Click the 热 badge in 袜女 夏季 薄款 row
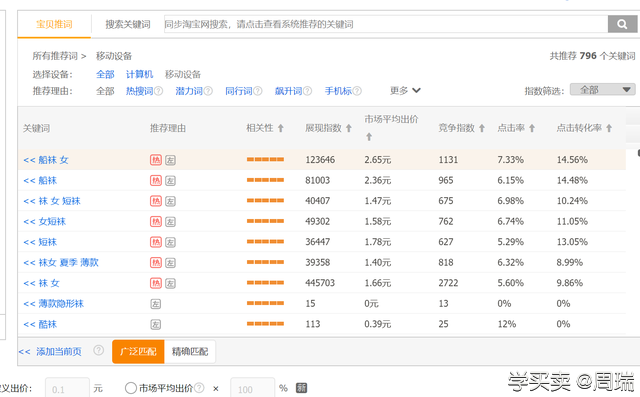This screenshot has width=640, height=397. pos(156,263)
